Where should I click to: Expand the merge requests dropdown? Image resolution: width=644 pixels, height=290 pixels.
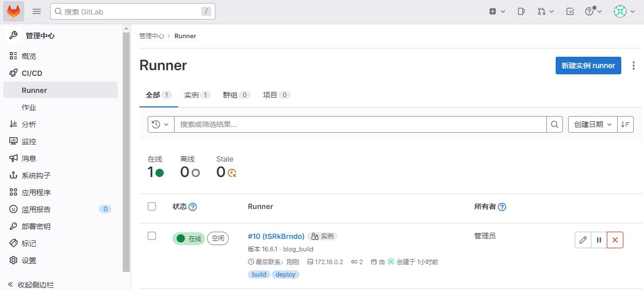click(545, 11)
